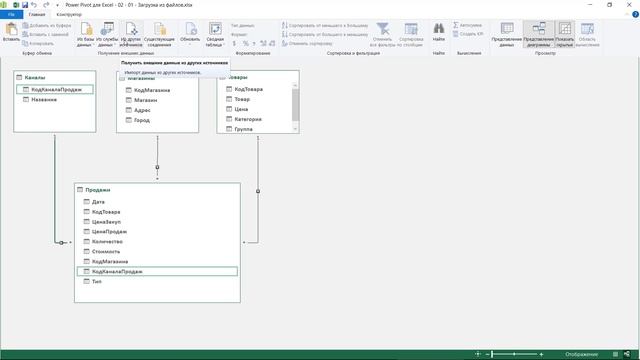This screenshot has height=360, width=640.
Task: Open Существующие соединения
Action: (159, 34)
